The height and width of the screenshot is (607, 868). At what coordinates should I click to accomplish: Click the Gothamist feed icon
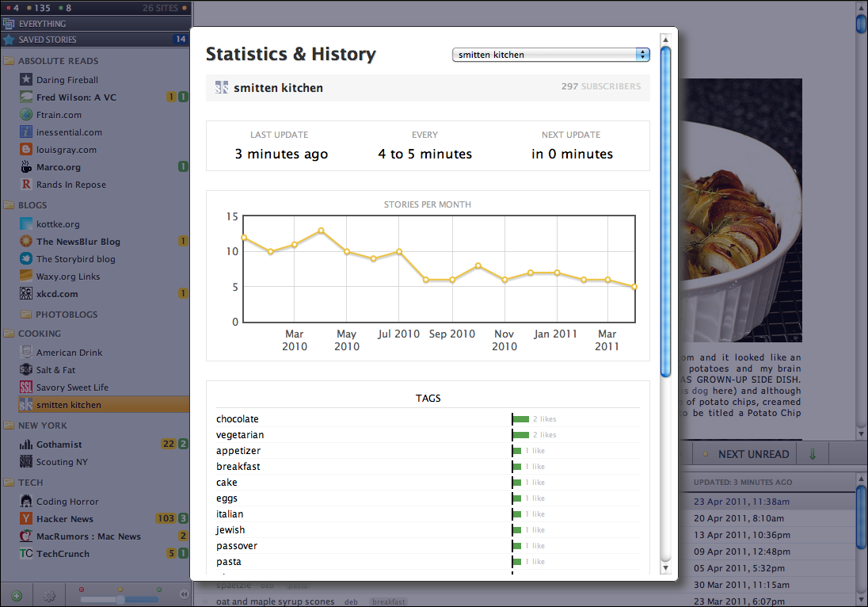point(26,445)
